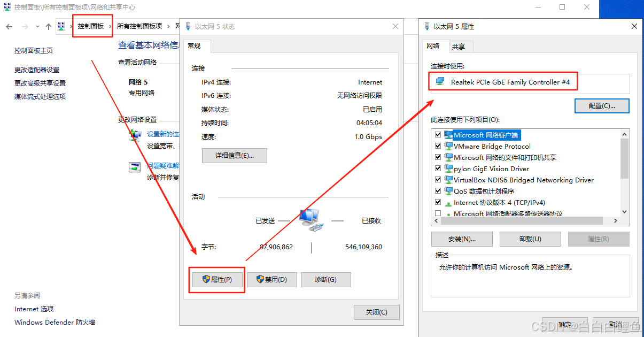Screen dimensions: 644x337
Task: Click the 以太网 5 属性 title icon
Action: point(426,26)
